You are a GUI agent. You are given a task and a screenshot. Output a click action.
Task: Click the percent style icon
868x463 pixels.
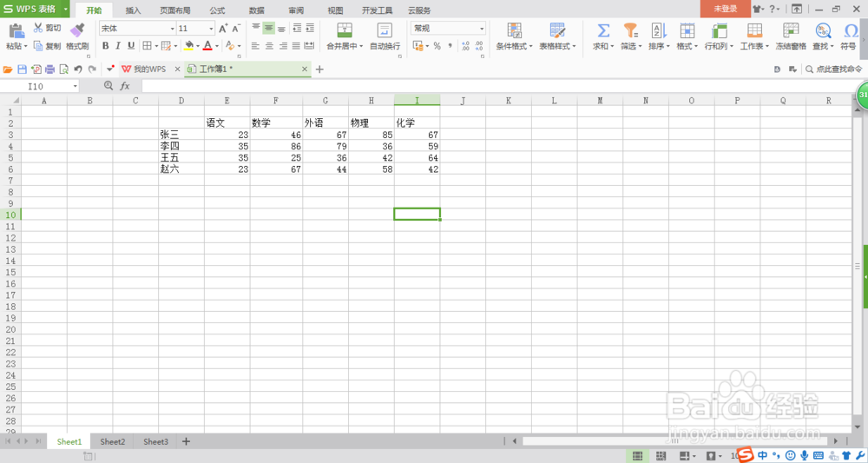[x=437, y=46]
